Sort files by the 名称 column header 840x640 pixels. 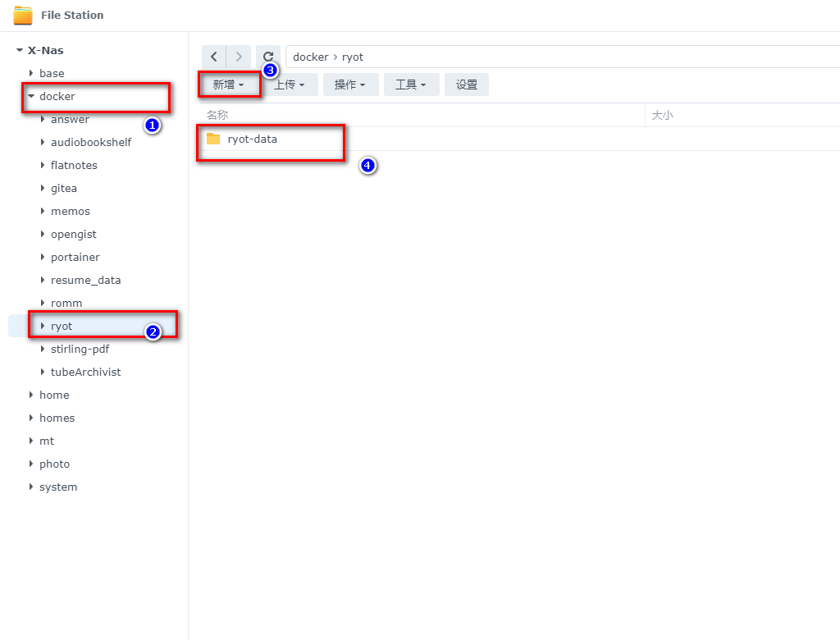coord(217,115)
